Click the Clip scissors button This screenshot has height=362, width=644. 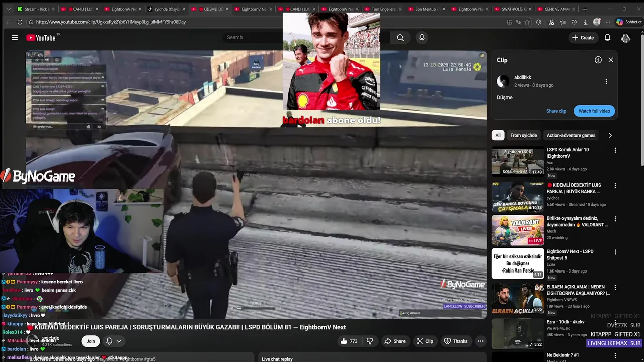click(424, 341)
